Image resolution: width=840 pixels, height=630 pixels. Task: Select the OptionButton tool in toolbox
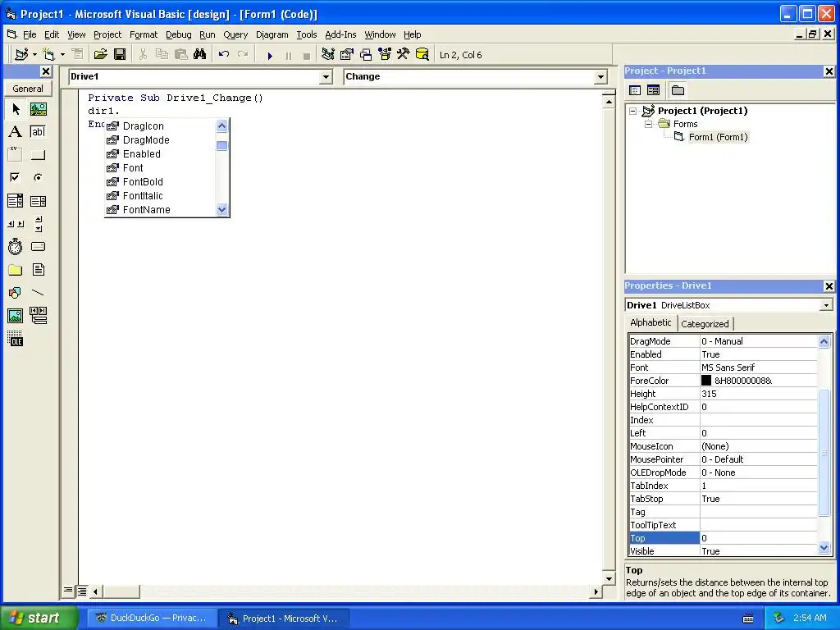coord(38,177)
